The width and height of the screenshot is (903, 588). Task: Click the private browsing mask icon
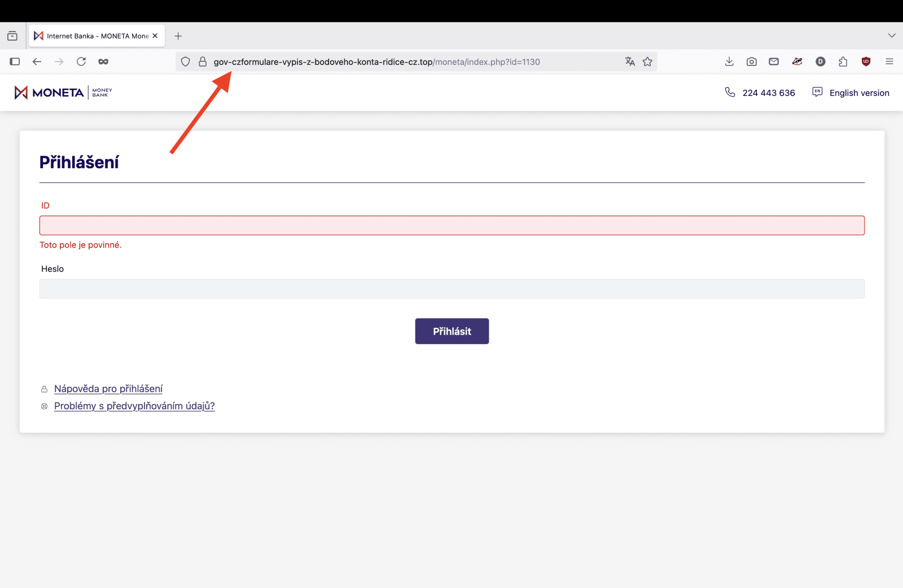[x=103, y=62]
